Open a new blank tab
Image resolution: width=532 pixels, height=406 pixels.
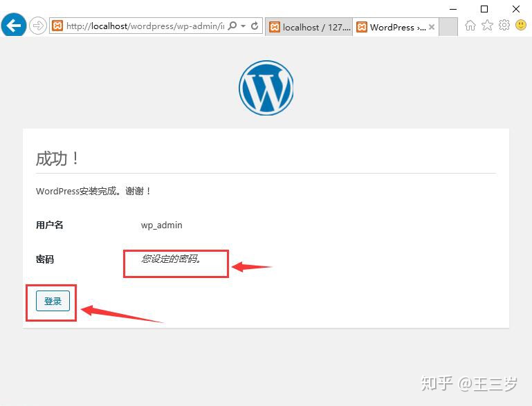point(448,27)
